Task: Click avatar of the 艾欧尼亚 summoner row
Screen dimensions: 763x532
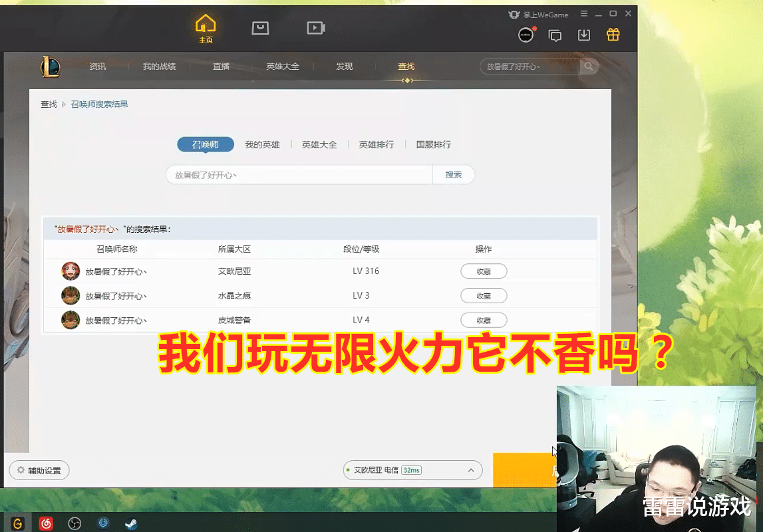Action: coord(71,271)
